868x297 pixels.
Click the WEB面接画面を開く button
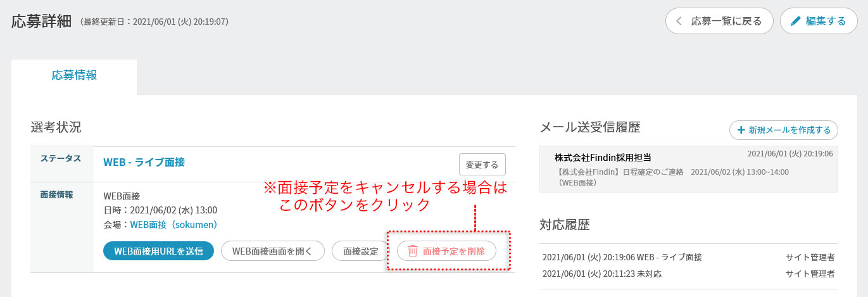272,251
